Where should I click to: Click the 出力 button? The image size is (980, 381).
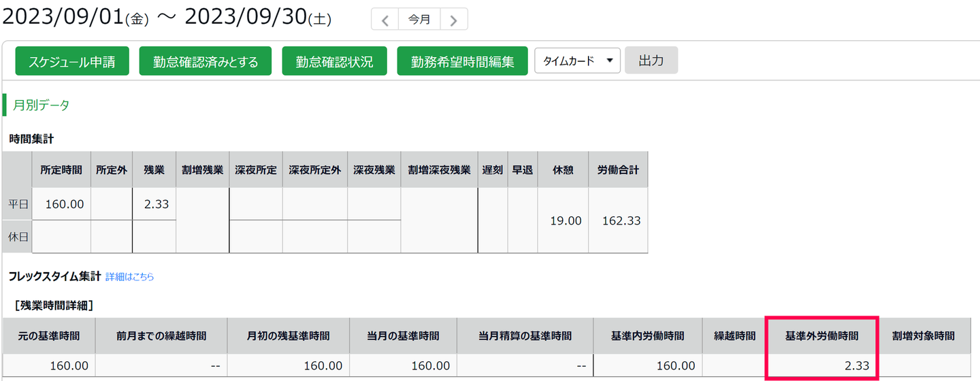(x=651, y=61)
